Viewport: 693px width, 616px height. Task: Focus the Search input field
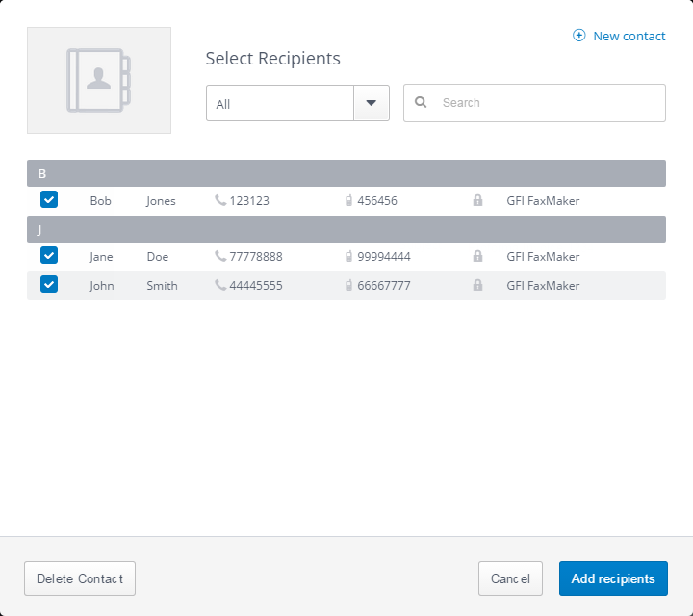[x=534, y=103]
